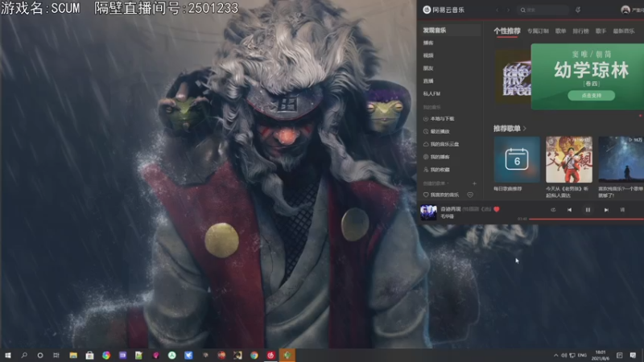Open the starry night playlist cover
The width and height of the screenshot is (644, 362).
[x=621, y=159]
